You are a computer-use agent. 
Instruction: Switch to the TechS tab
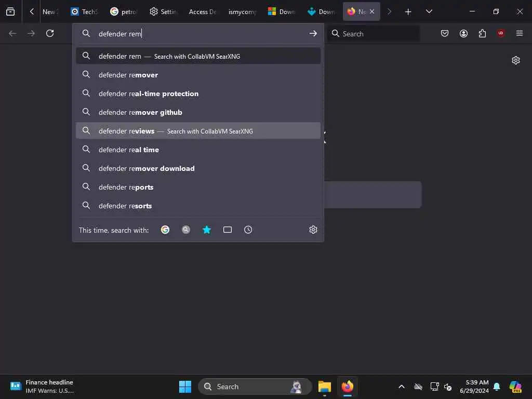84,11
